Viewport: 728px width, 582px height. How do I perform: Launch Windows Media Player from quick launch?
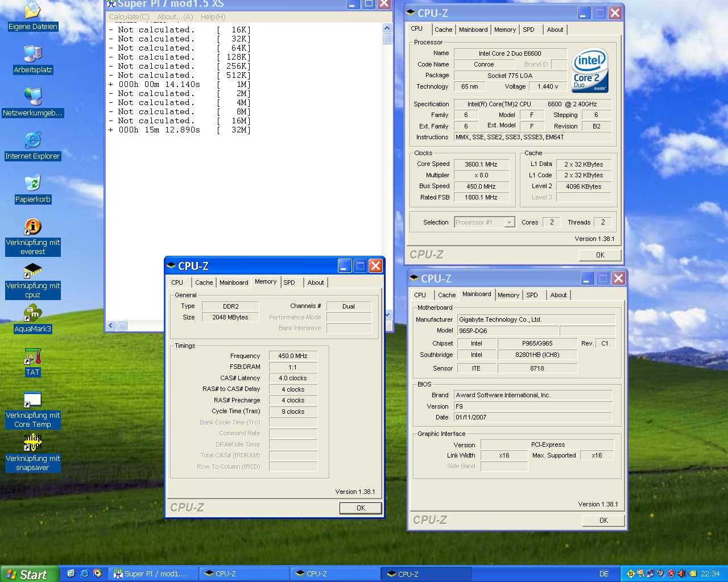(x=97, y=573)
